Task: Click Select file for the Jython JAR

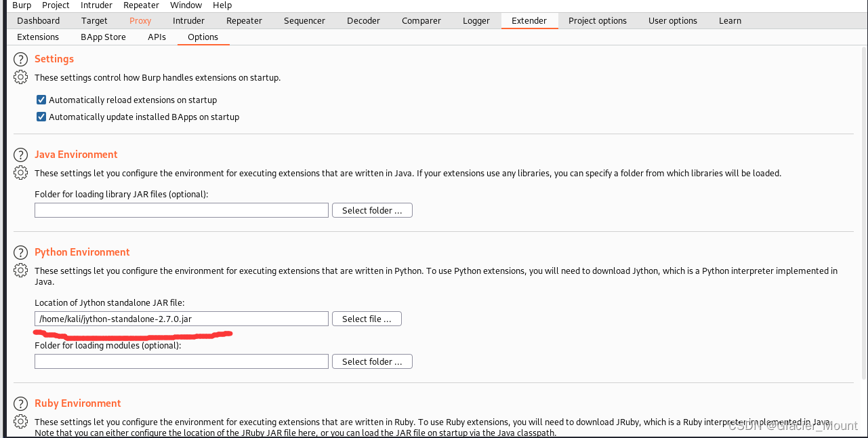Action: 366,318
